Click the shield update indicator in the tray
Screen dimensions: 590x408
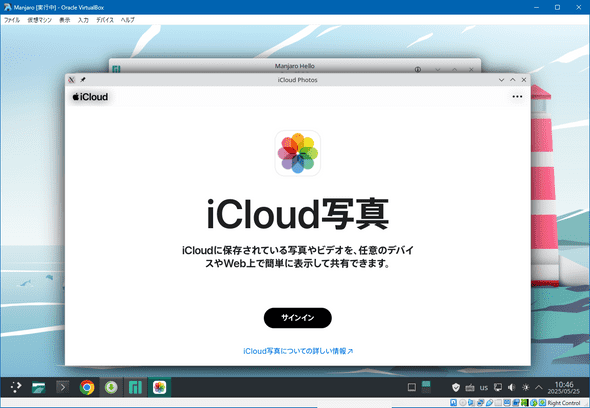point(456,387)
